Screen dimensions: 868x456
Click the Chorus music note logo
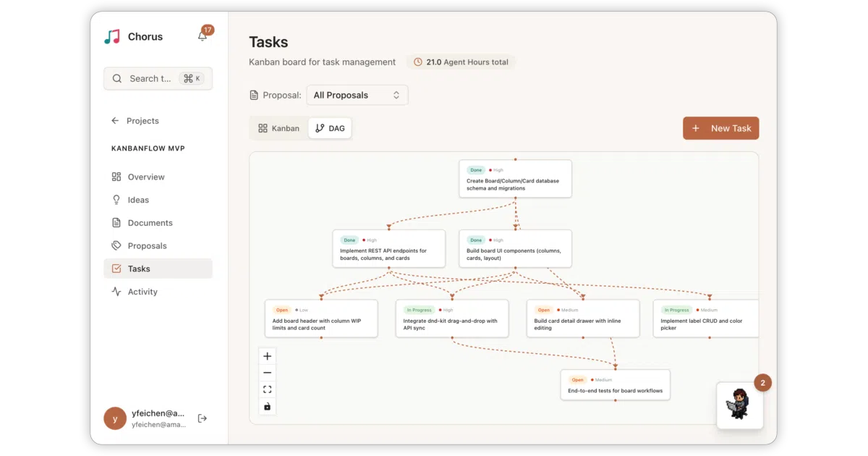coord(112,37)
